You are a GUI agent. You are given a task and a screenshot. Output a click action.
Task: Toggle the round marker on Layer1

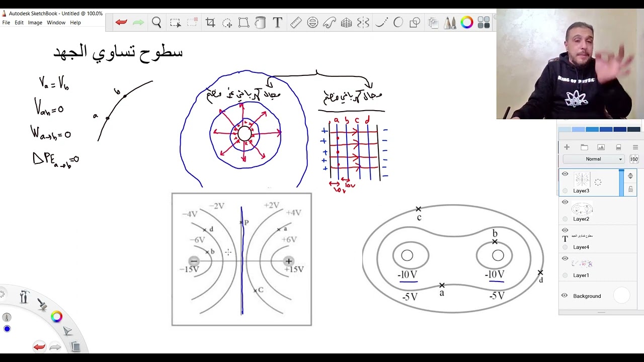click(x=565, y=275)
